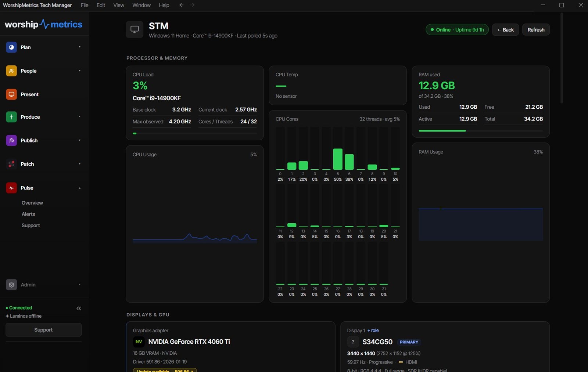This screenshot has width=588, height=372.
Task: Expand the People section arrow
Action: pyautogui.click(x=79, y=71)
